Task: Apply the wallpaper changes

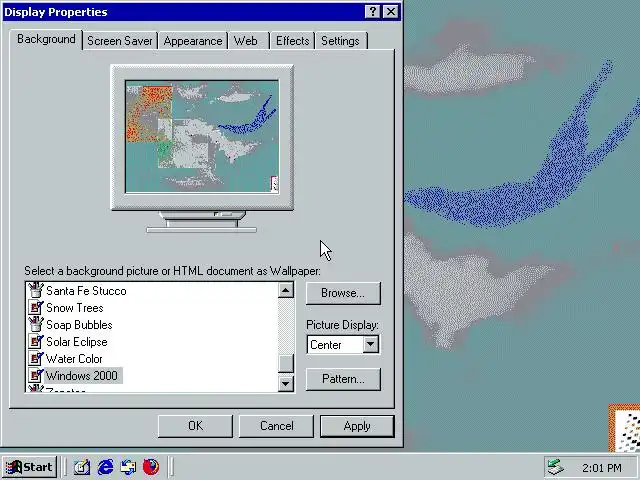Action: [357, 426]
